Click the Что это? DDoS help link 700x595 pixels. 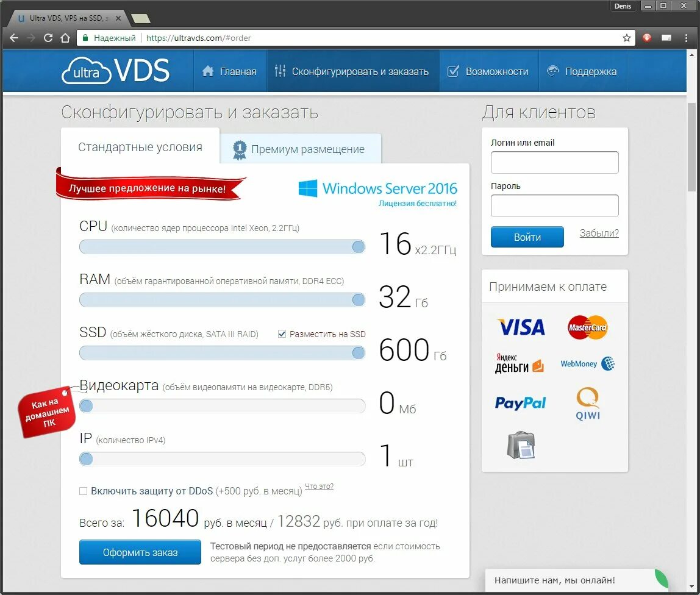[x=319, y=486]
